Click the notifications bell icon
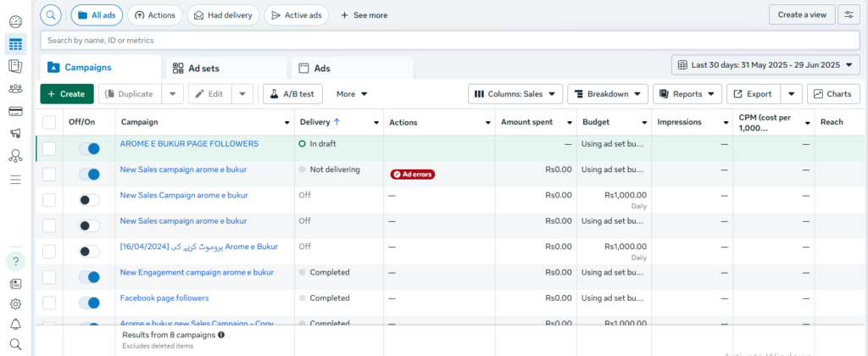The height and width of the screenshot is (356, 868). [x=15, y=325]
